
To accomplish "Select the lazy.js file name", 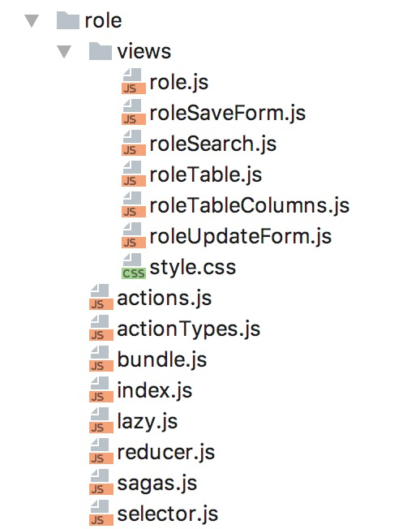I will [147, 422].
